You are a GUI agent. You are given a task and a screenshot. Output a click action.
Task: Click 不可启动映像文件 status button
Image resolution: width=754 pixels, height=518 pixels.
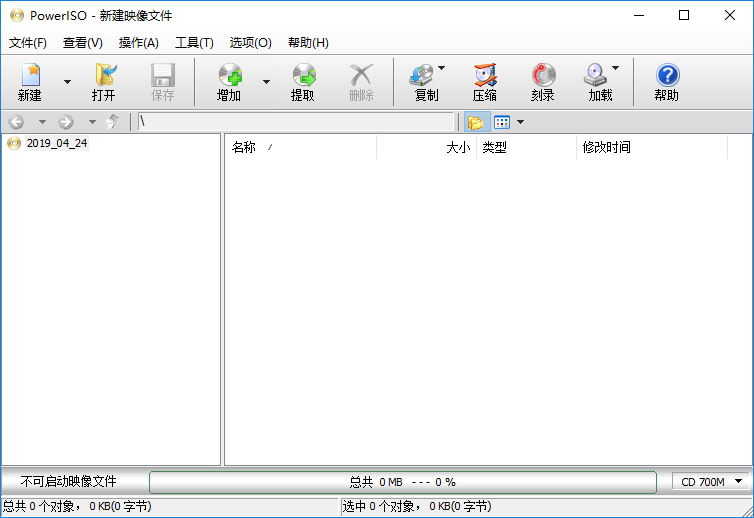pyautogui.click(x=69, y=482)
